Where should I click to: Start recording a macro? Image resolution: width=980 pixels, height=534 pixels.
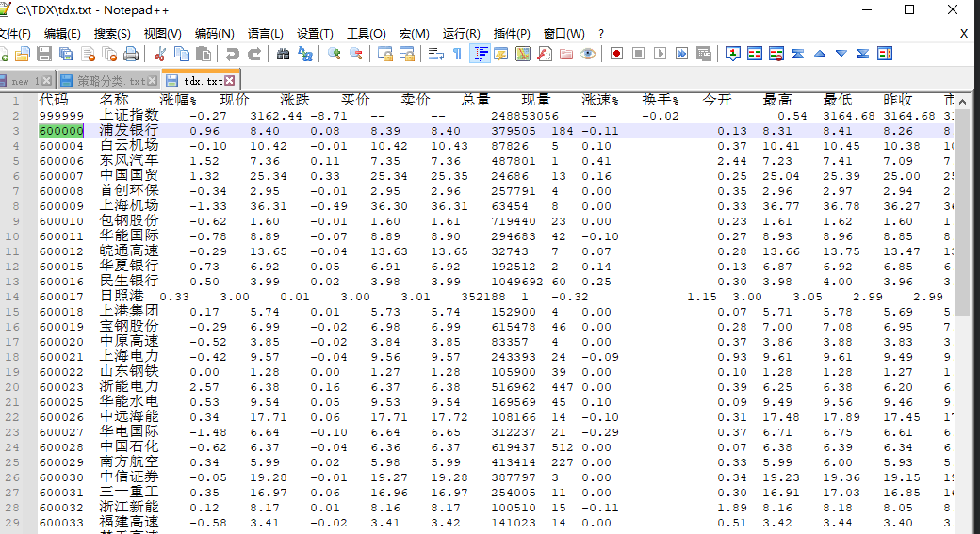pos(617,54)
